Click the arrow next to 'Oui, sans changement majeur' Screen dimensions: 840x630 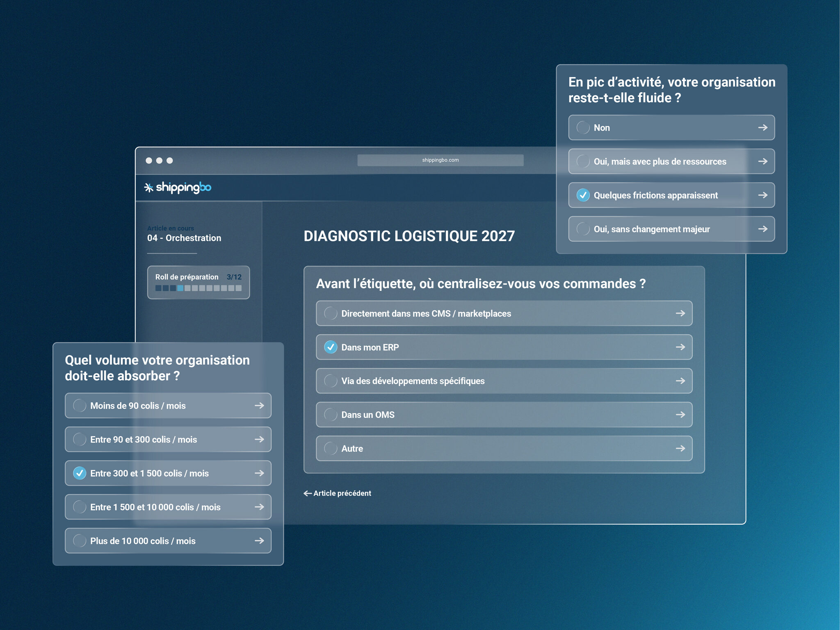[762, 229]
